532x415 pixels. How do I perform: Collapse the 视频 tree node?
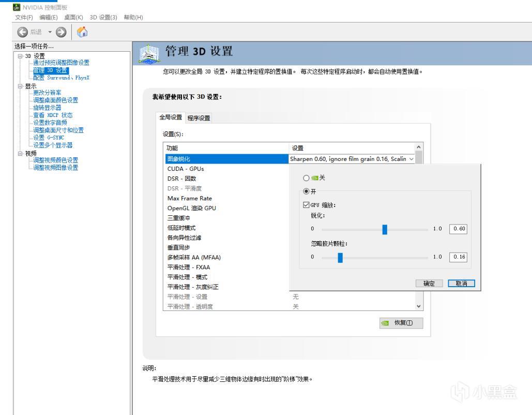[20, 154]
